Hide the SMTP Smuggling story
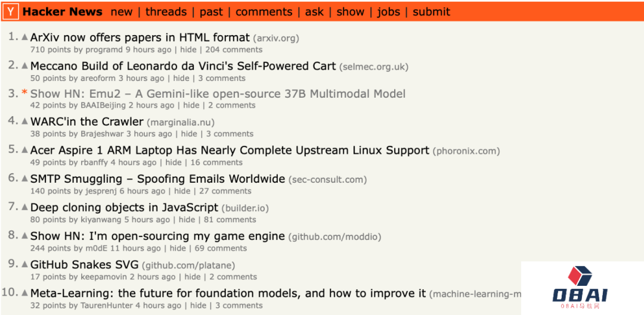This screenshot has height=315, width=644. coord(182,191)
